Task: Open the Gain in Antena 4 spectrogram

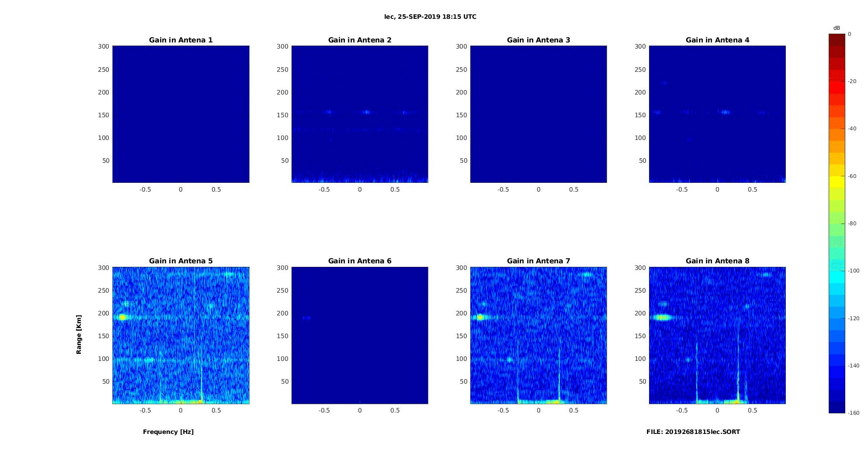Action: [x=717, y=114]
